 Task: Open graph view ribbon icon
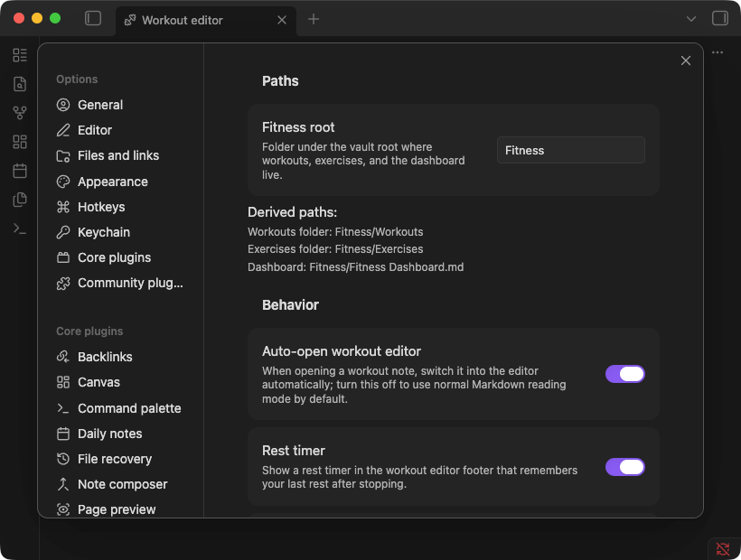(20, 113)
